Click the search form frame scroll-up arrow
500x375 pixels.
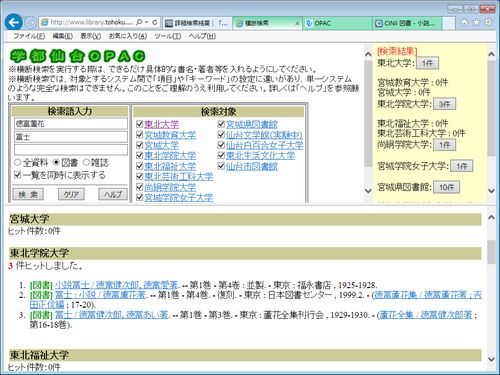pyautogui.click(x=368, y=54)
